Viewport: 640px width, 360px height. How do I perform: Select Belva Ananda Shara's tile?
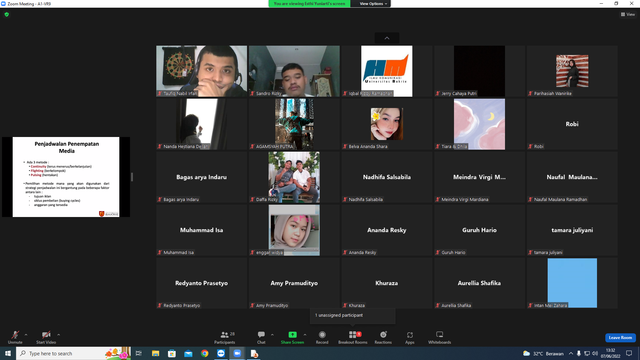[x=387, y=124]
